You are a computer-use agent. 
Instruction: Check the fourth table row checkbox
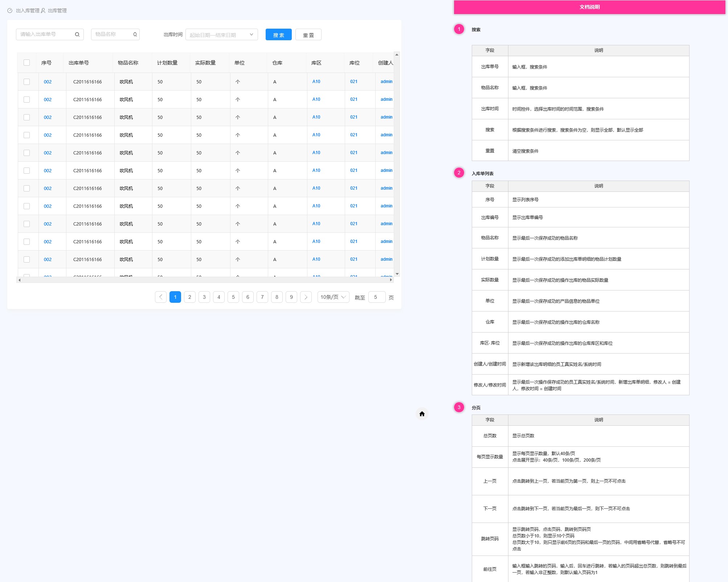coord(26,135)
